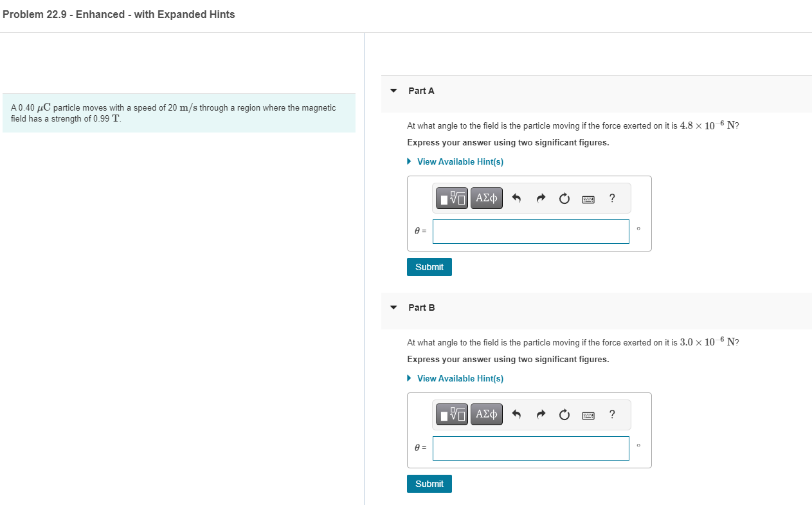Screen dimensions: 812x505
Task: Open equation editor help in Part A
Action: (611, 198)
